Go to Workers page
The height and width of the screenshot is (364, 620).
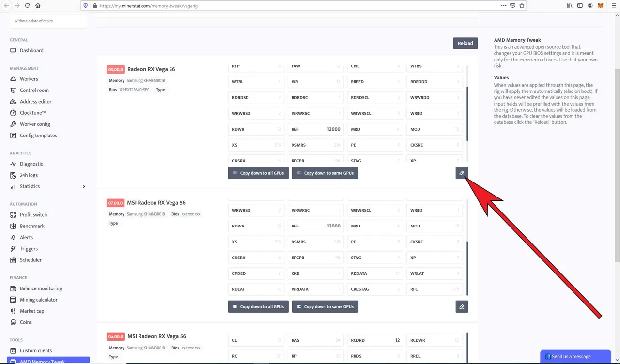[x=29, y=79]
